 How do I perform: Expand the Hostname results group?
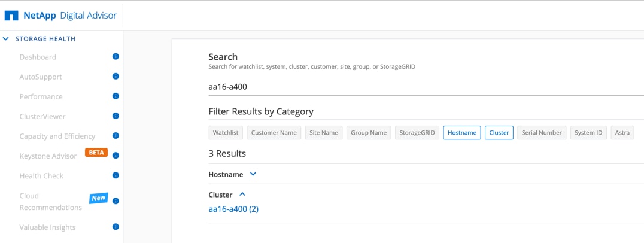coord(253,174)
